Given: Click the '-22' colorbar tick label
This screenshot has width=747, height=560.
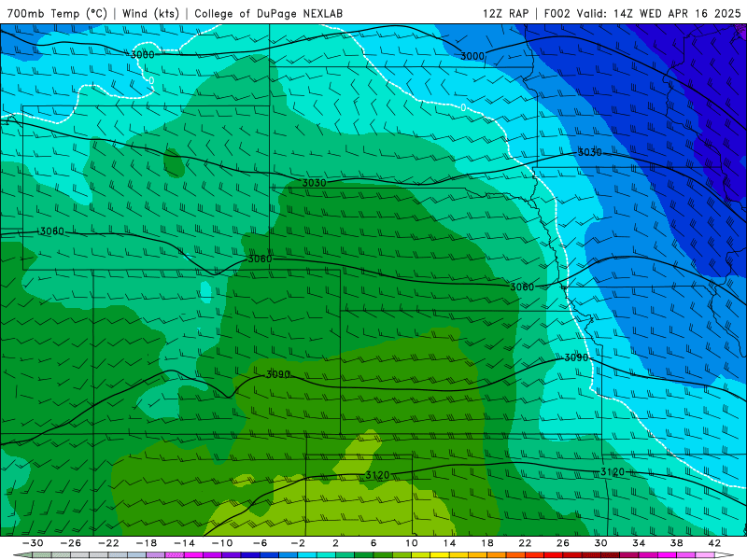Looking at the screenshot, I should click(x=108, y=543).
